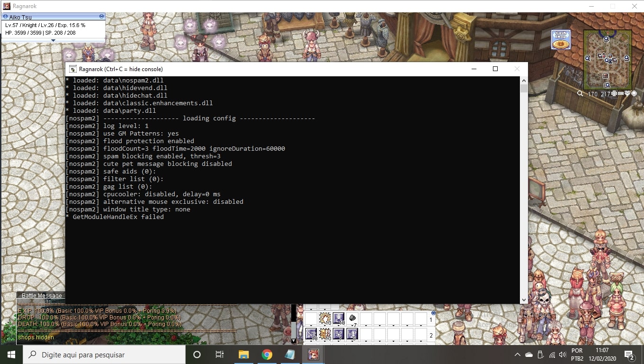
Task: Click the battery status tray icon
Action: coord(541,355)
